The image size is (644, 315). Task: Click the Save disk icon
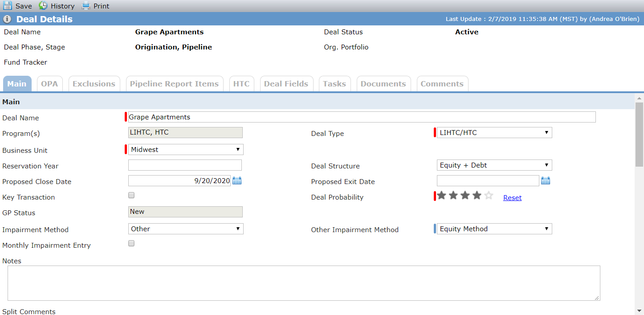coord(8,6)
